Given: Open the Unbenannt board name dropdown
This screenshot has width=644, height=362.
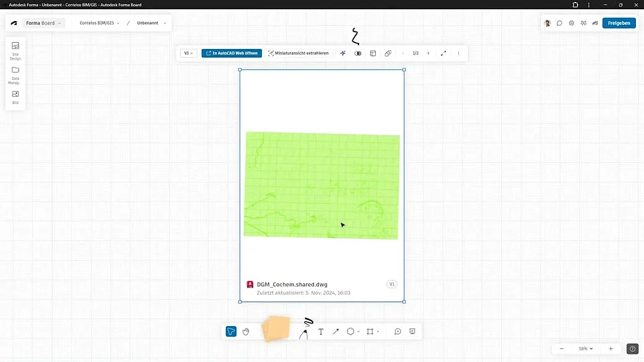Looking at the screenshot, I should point(152,23).
